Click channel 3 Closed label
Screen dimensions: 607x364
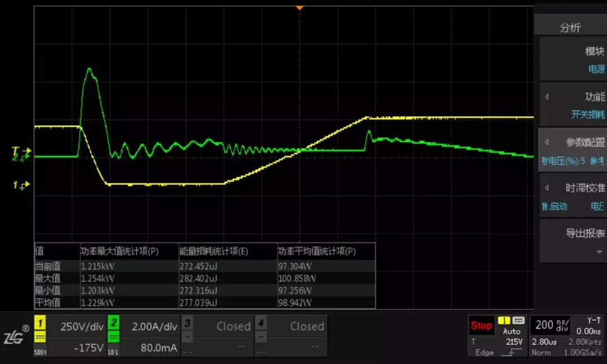pos(233,326)
